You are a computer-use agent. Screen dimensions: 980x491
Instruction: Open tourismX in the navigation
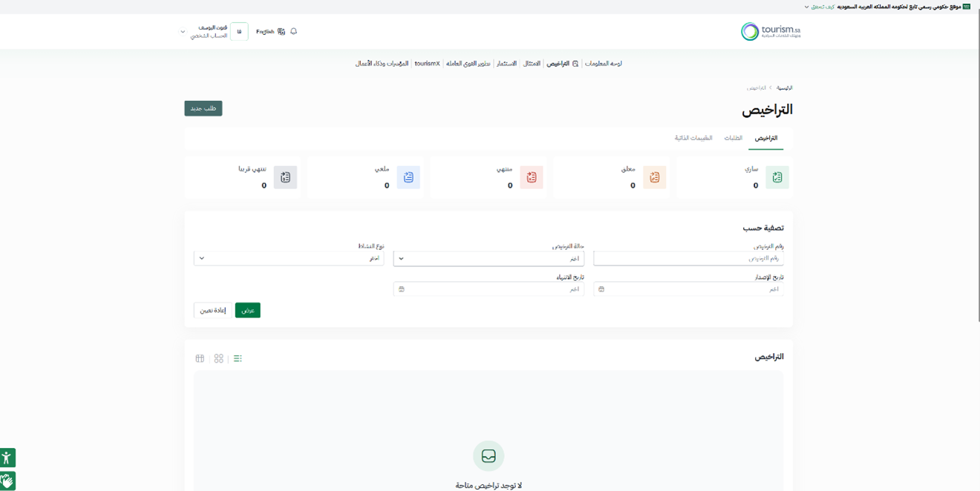(427, 64)
